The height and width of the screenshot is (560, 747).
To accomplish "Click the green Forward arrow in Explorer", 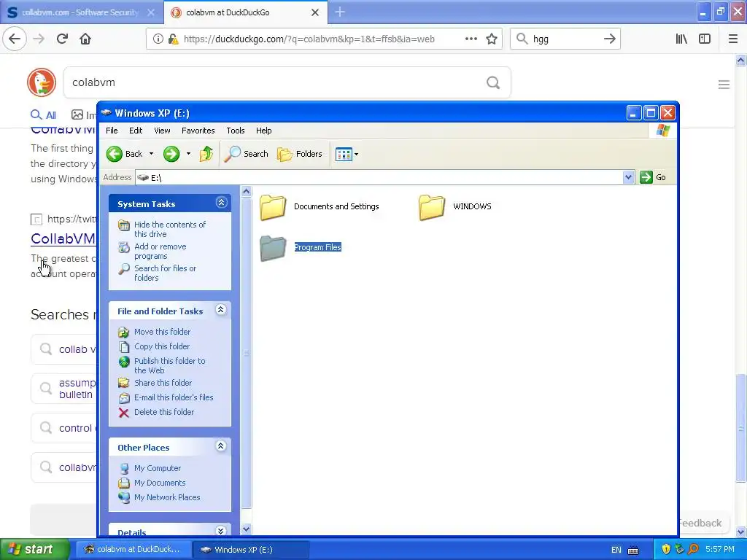I will click(171, 154).
